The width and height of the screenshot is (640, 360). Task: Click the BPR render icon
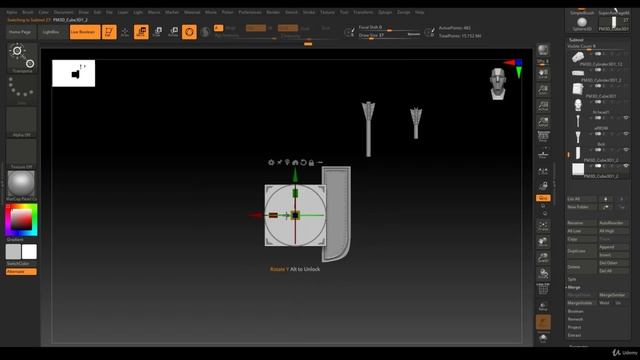pyautogui.click(x=543, y=50)
